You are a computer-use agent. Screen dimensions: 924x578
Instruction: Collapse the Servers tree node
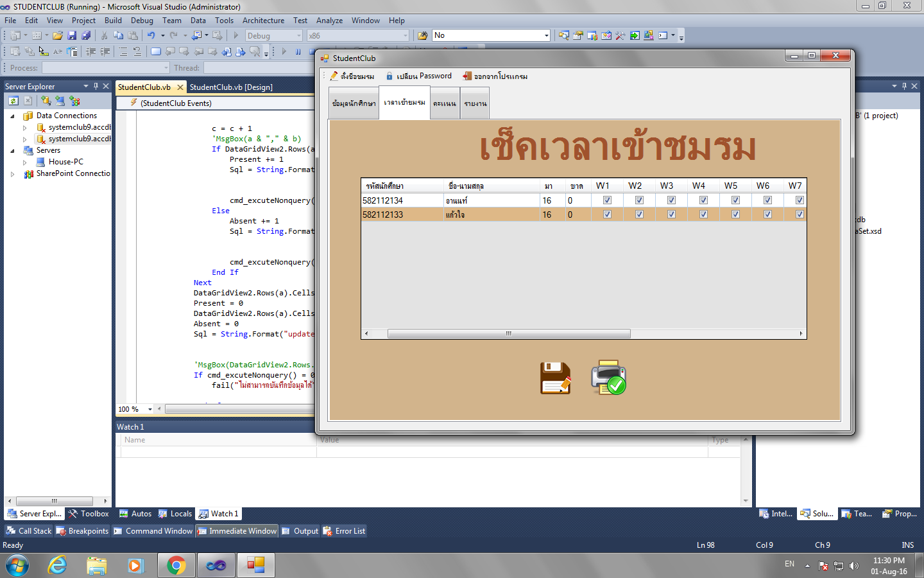point(12,151)
